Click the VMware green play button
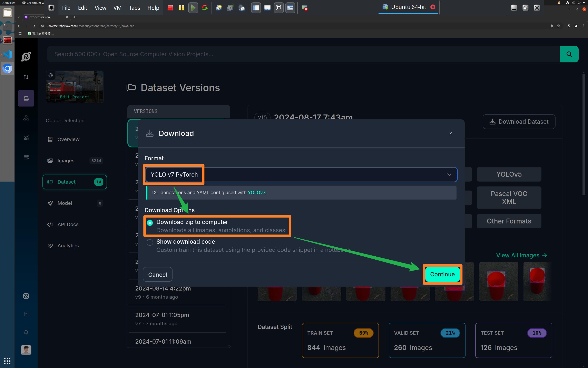This screenshot has height=368, width=588. click(x=193, y=8)
